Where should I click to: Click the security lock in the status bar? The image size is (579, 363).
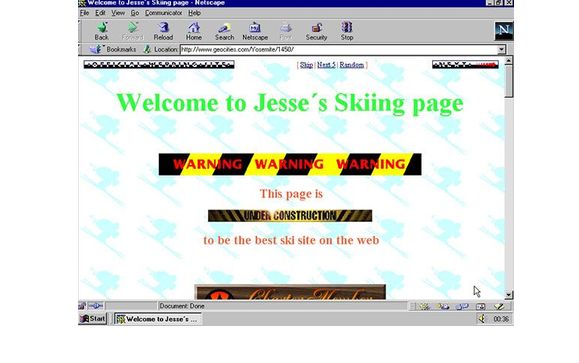82,306
